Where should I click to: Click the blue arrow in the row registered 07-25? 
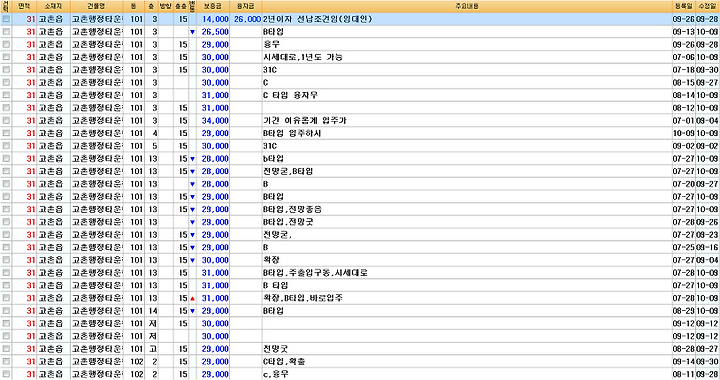(192, 248)
